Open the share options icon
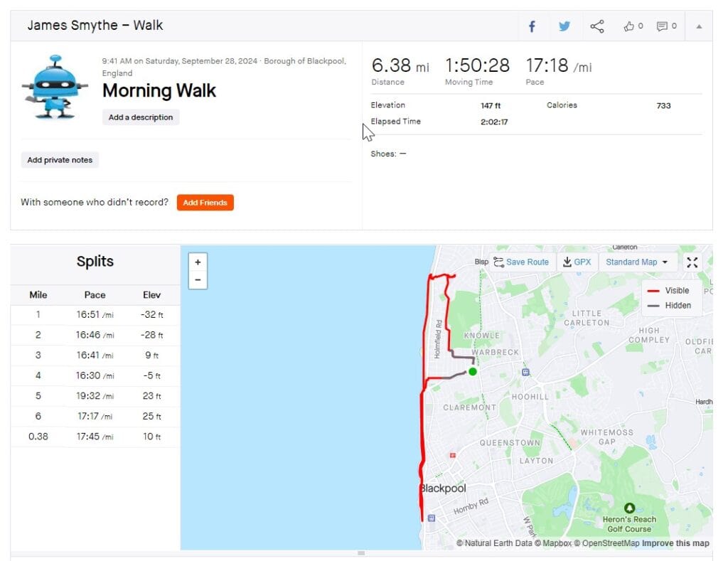 [x=597, y=26]
